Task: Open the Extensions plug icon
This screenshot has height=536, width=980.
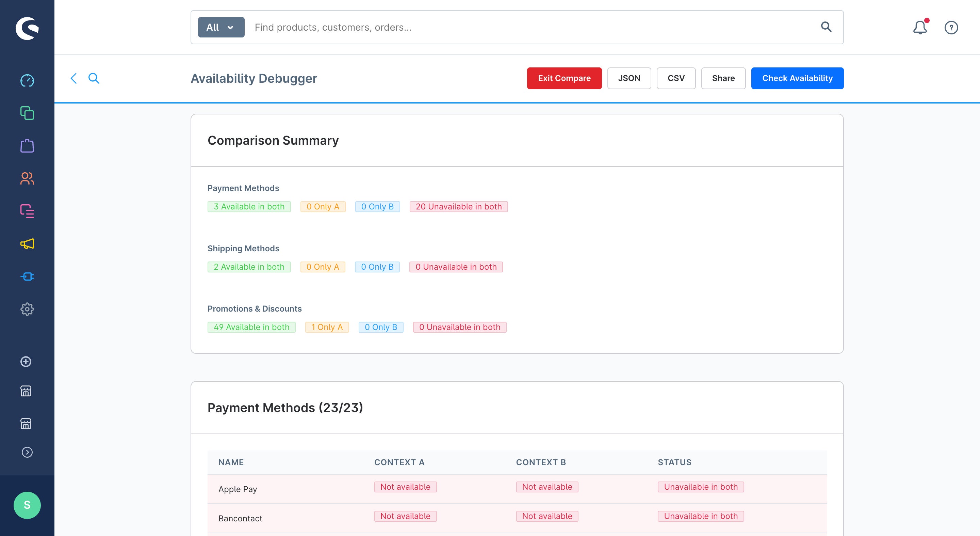Action: pos(27,277)
